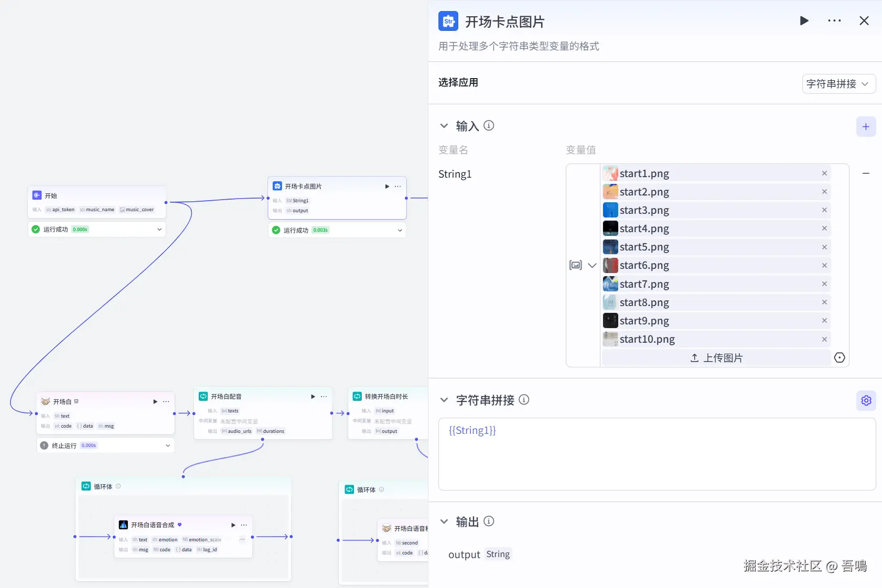Click the info icon beside right 循环体
Image resolution: width=882 pixels, height=588 pixels.
[381, 489]
